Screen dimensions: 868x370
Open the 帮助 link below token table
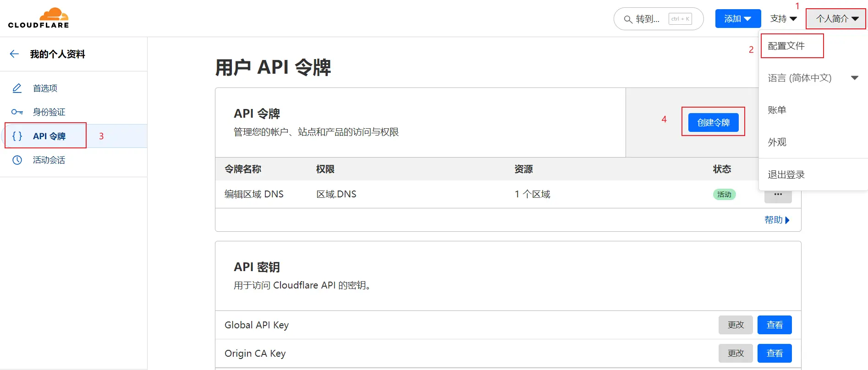pyautogui.click(x=777, y=220)
